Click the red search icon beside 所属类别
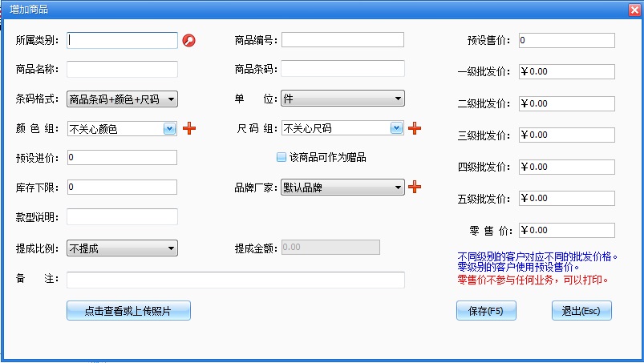The width and height of the screenshot is (644, 363). pos(189,40)
